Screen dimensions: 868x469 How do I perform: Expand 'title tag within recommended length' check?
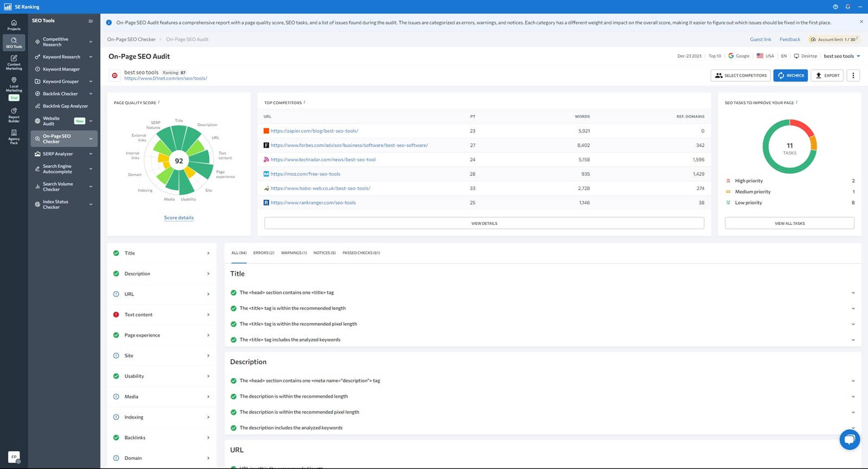853,308
